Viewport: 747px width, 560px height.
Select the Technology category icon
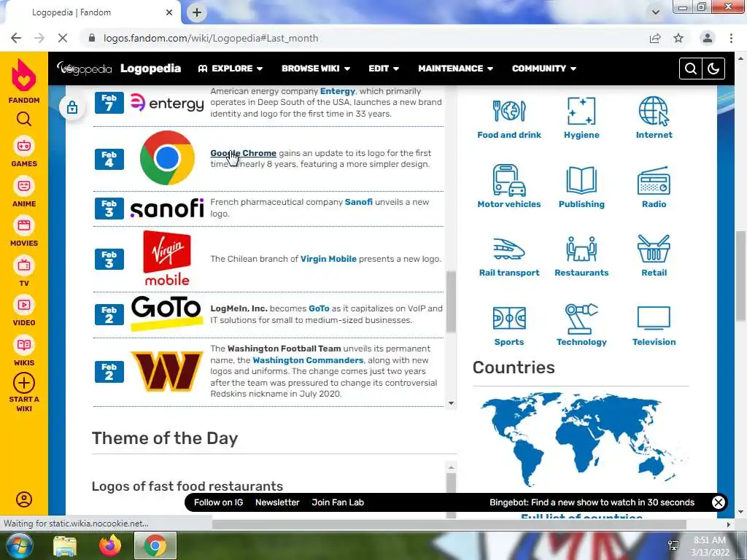[x=581, y=318]
